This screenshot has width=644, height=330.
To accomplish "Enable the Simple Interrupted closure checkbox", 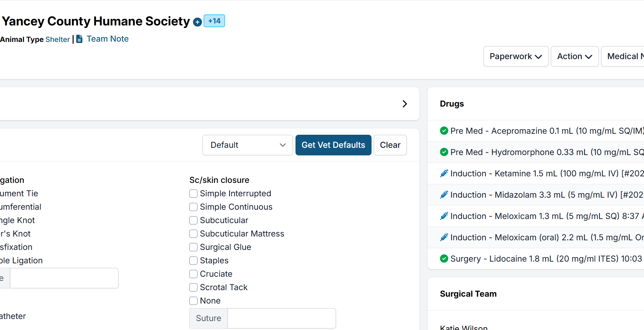I will pos(193,194).
